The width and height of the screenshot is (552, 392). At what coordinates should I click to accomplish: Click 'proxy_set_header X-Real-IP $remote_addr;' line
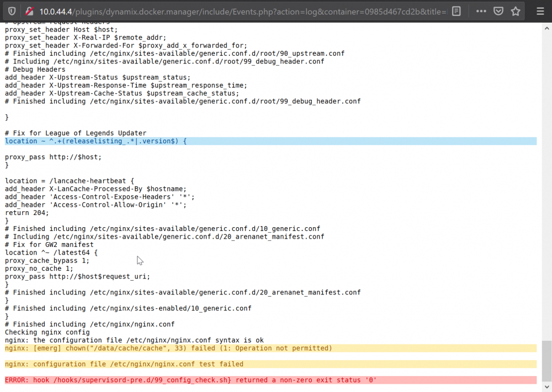point(86,37)
